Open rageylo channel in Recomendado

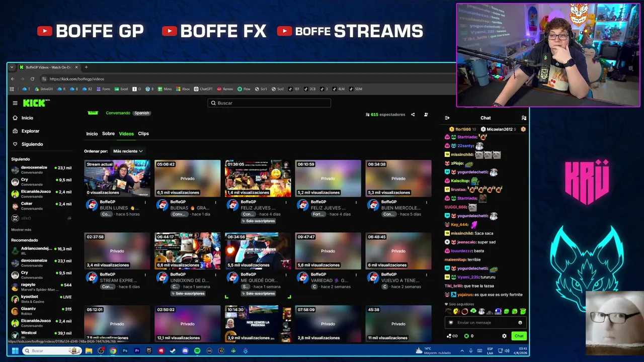tap(41, 287)
